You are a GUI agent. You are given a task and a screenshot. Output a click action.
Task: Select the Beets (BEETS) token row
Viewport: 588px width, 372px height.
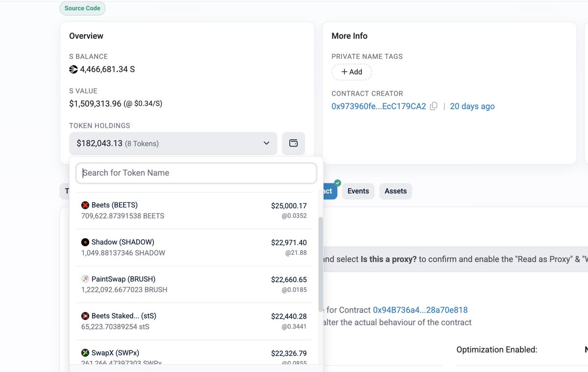click(x=194, y=210)
